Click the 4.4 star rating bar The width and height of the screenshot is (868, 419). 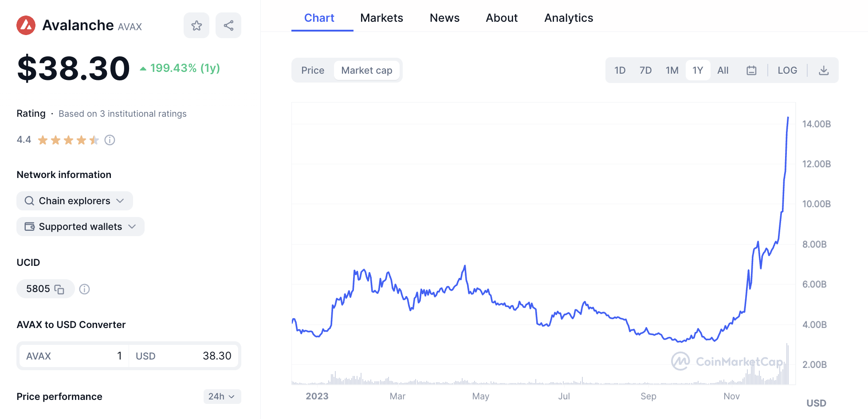tap(68, 140)
